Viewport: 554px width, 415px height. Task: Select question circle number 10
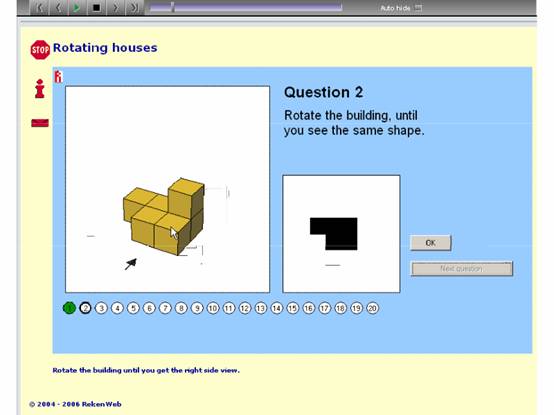[x=213, y=308]
